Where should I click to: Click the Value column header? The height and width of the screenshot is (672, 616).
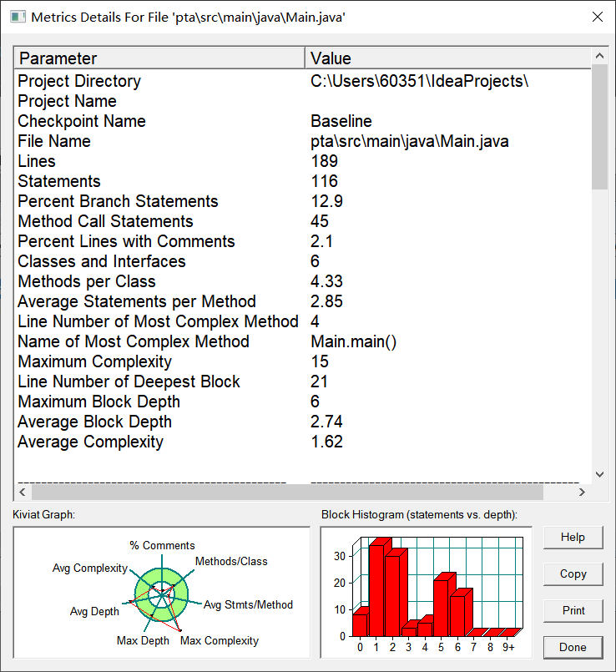(448, 58)
